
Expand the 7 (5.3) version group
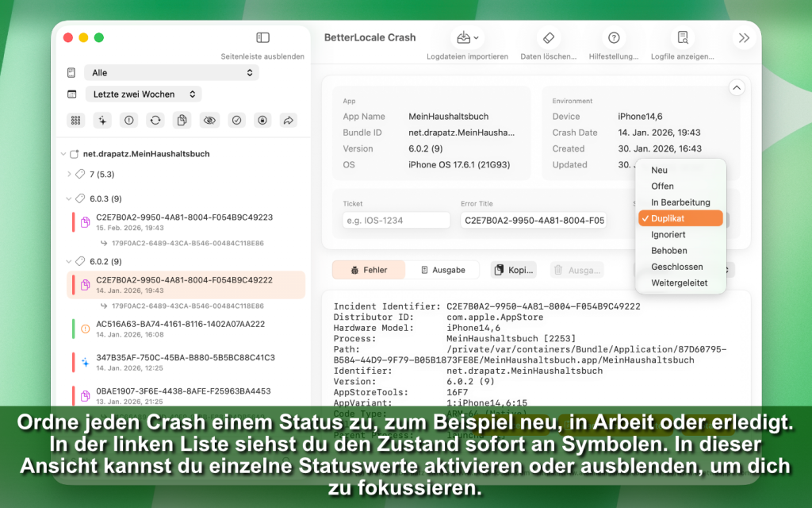69,174
